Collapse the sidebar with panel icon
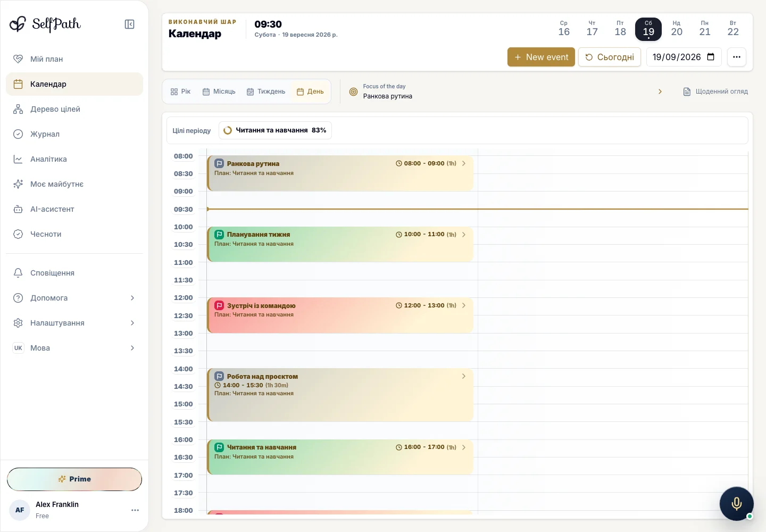The height and width of the screenshot is (532, 766). pos(129,24)
